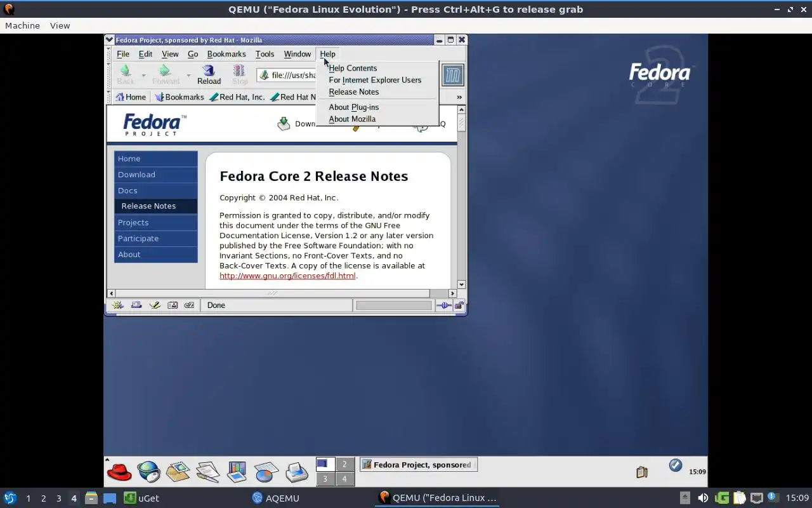Click the Mozilla throbber logo icon
Screen dimensions: 812x508
453,75
